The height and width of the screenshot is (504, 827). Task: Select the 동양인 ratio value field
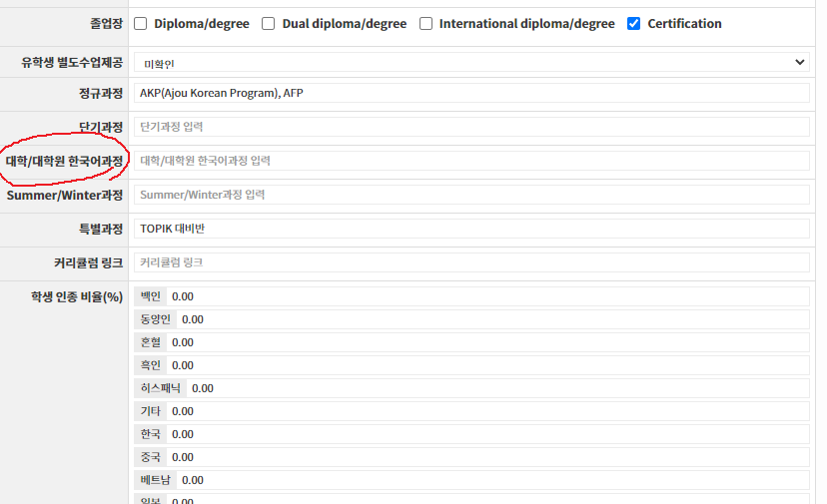[492, 319]
